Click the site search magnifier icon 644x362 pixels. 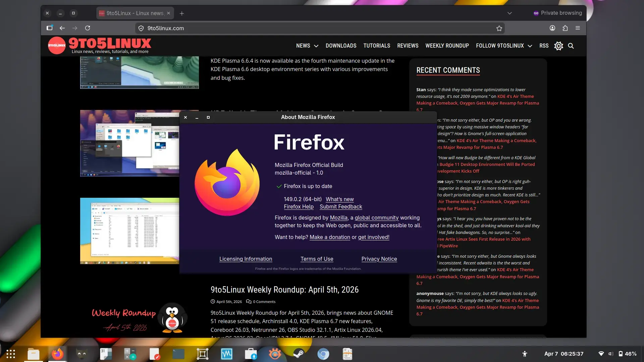[571, 46]
